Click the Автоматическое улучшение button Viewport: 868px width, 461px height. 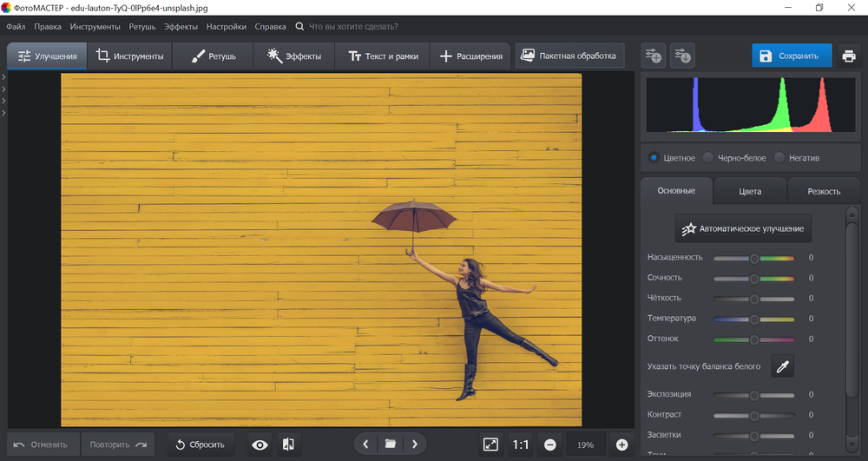coord(743,229)
